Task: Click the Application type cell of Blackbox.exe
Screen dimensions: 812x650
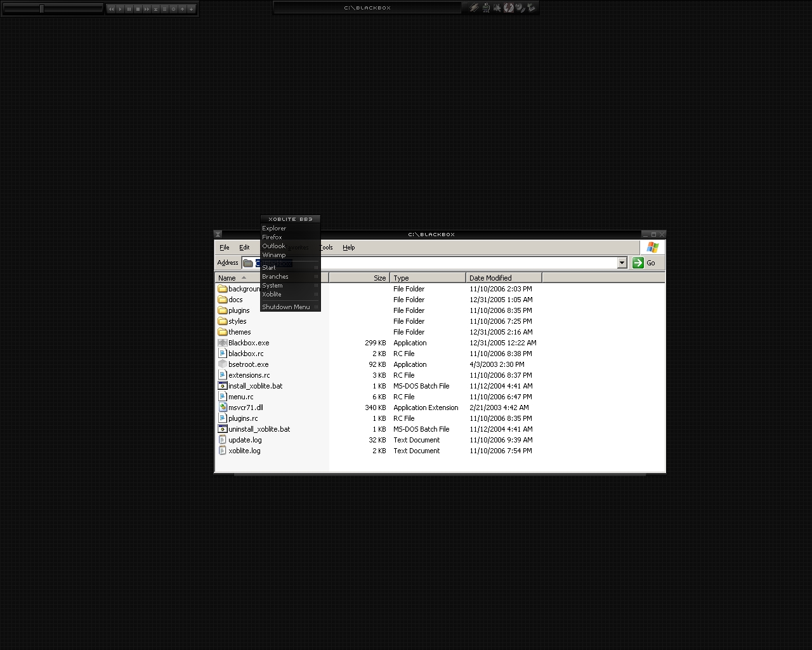Action: (410, 343)
